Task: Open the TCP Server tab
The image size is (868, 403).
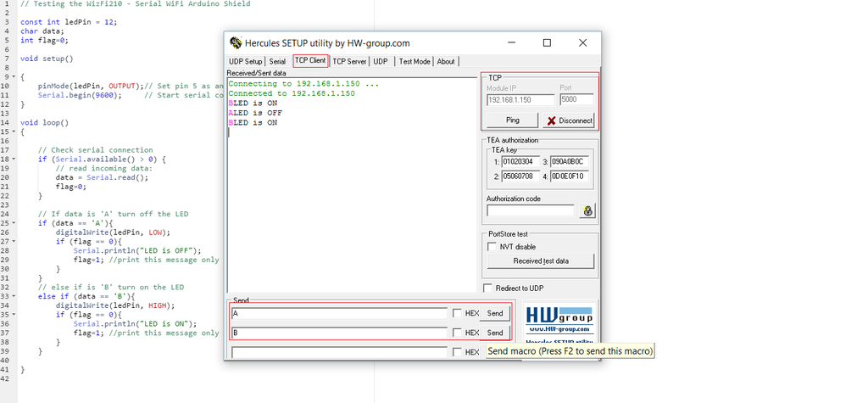Action: 349,62
